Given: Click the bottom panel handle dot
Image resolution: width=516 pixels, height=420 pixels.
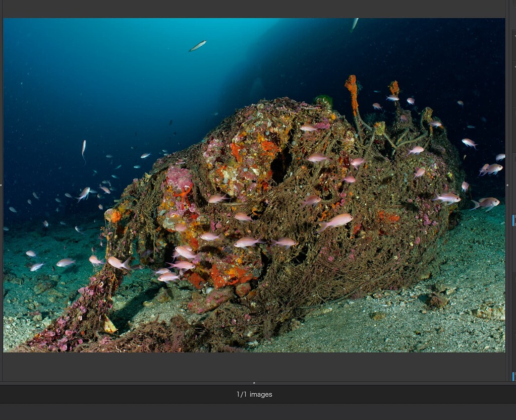Looking at the screenshot, I should point(254,383).
